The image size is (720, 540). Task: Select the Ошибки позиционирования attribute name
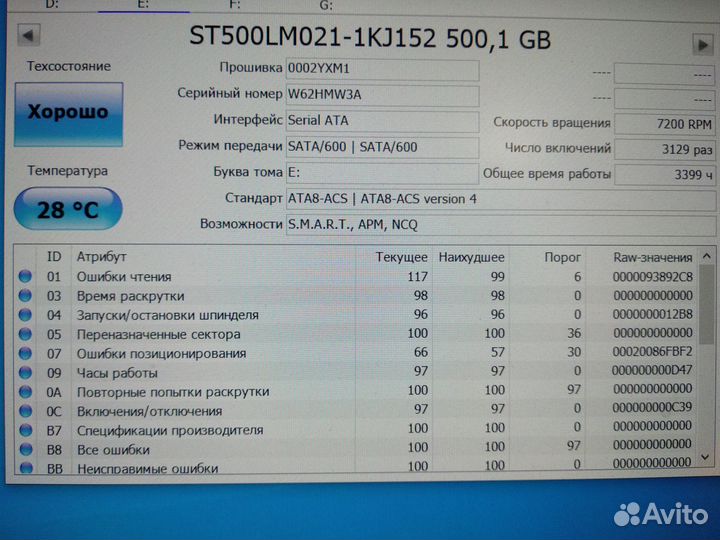161,354
